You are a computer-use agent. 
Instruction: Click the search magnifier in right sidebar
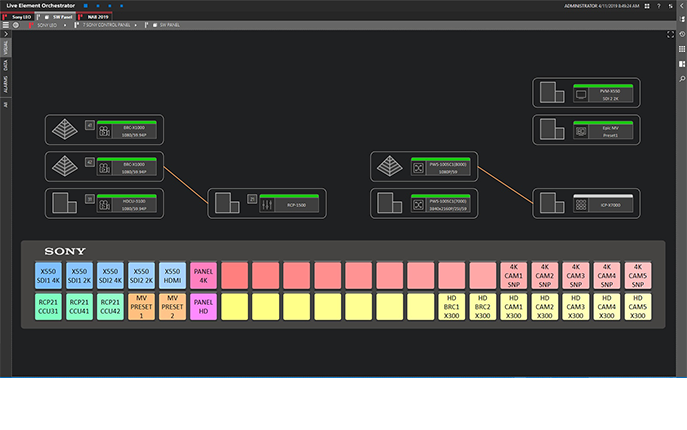[682, 79]
